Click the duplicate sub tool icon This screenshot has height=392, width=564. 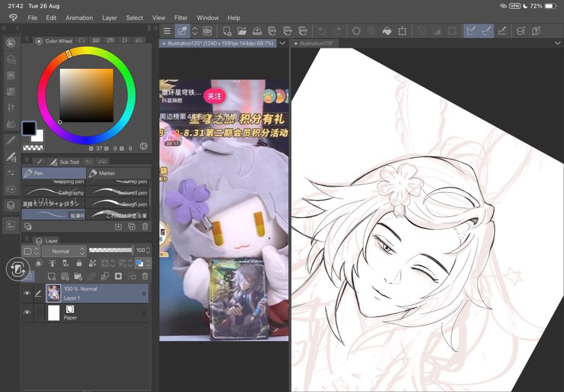point(131,227)
